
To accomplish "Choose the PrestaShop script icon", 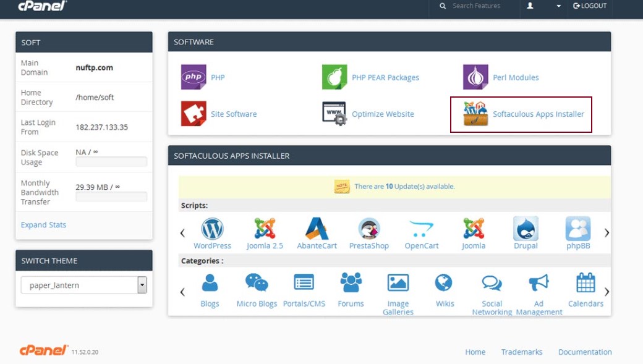I will [369, 229].
